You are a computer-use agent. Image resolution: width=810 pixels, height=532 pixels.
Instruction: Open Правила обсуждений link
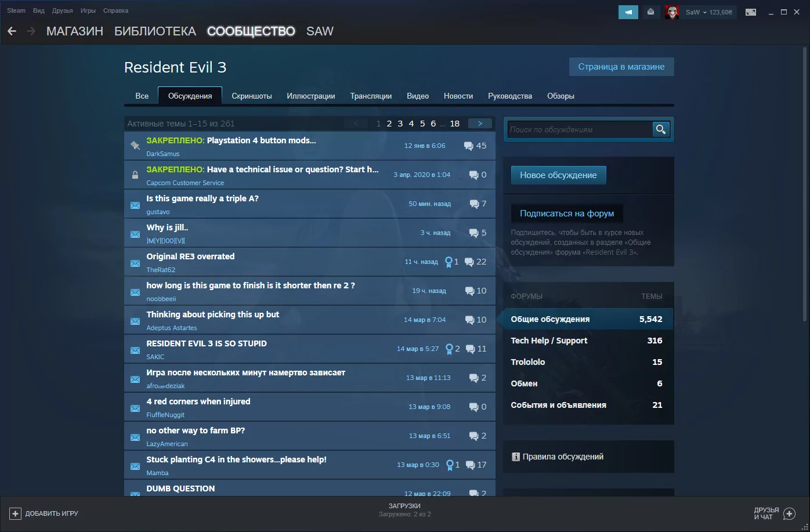click(x=563, y=457)
